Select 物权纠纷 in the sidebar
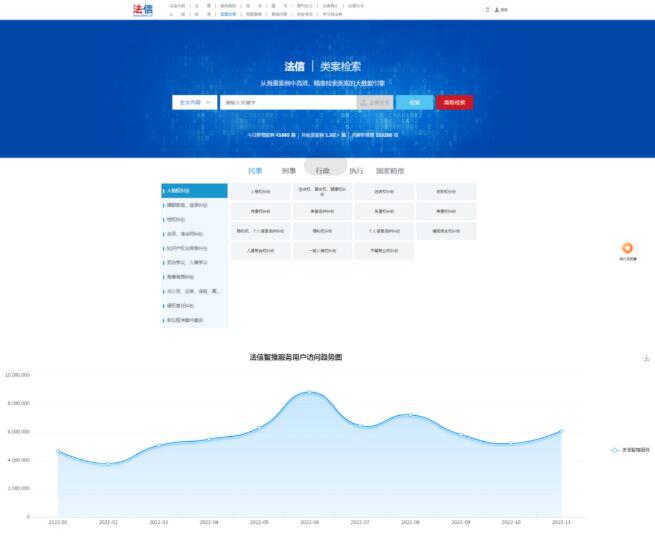 (195, 219)
